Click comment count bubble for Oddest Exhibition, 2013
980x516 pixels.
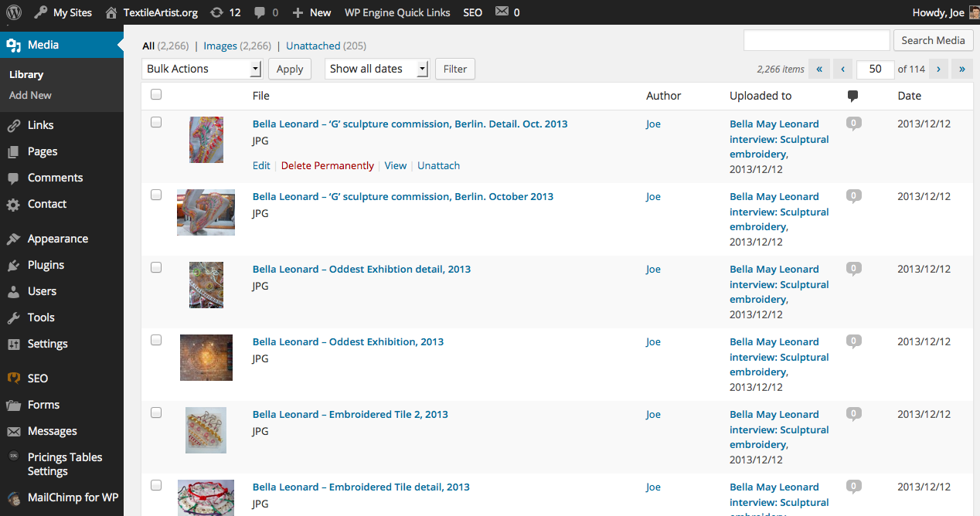pos(853,341)
